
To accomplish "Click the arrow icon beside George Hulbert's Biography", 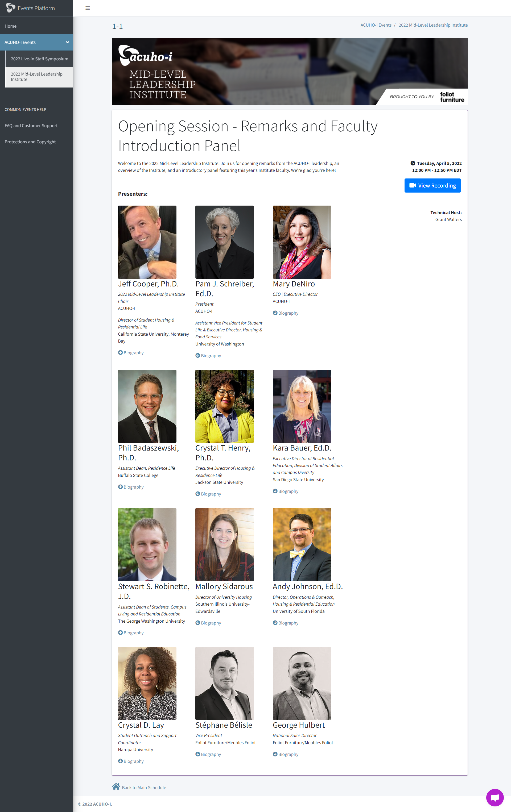I will coord(275,754).
